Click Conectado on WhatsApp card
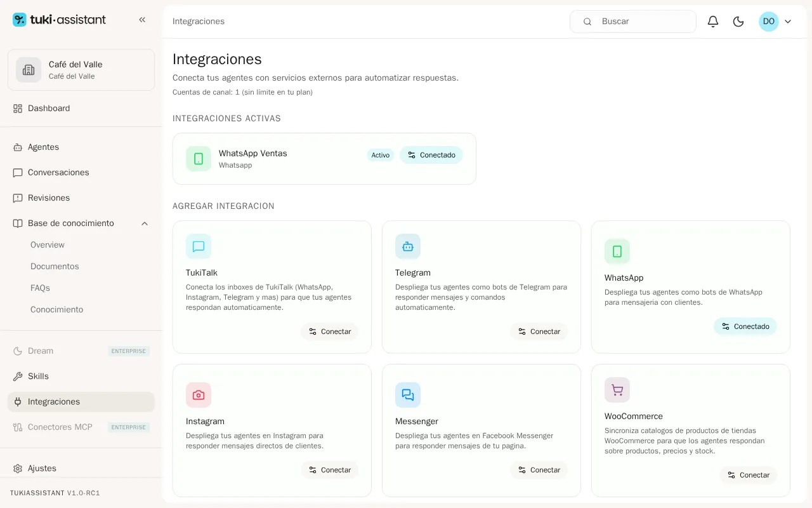Viewport: 812px width, 508px height. point(745,326)
